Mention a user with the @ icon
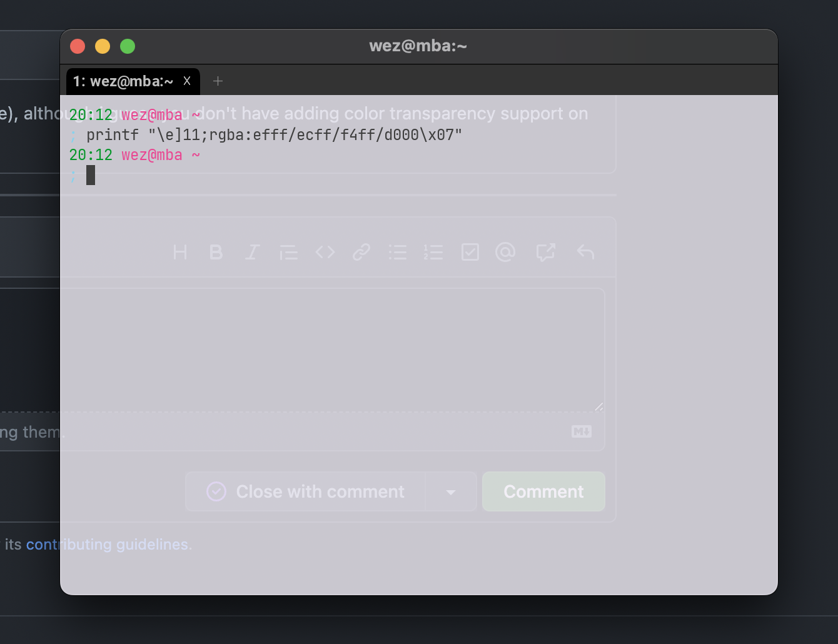The width and height of the screenshot is (838, 644). pos(505,252)
